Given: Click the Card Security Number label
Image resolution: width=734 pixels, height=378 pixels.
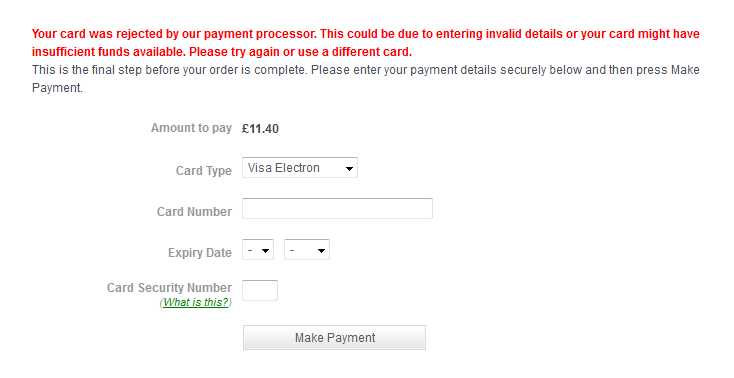Looking at the screenshot, I should [169, 288].
